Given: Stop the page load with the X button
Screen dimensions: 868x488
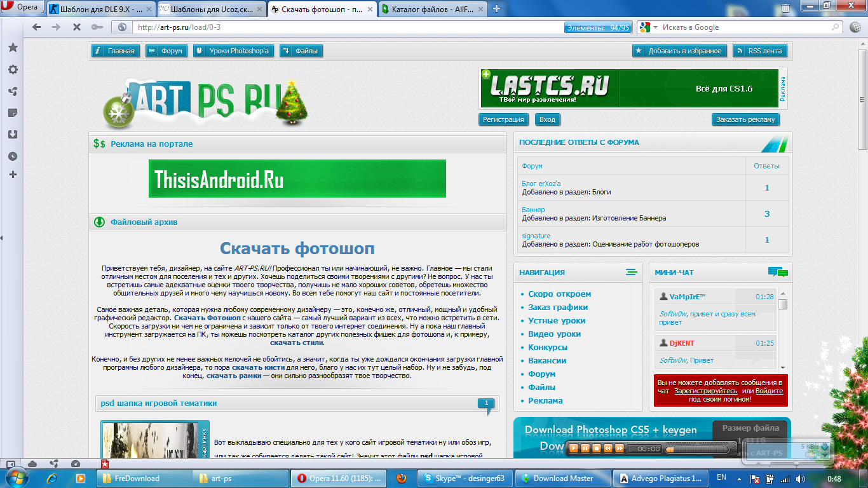Looking at the screenshot, I should pos(76,27).
